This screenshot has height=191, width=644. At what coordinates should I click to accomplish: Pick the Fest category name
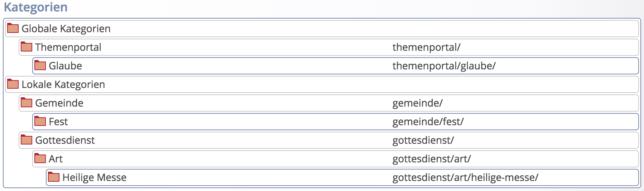tap(58, 122)
